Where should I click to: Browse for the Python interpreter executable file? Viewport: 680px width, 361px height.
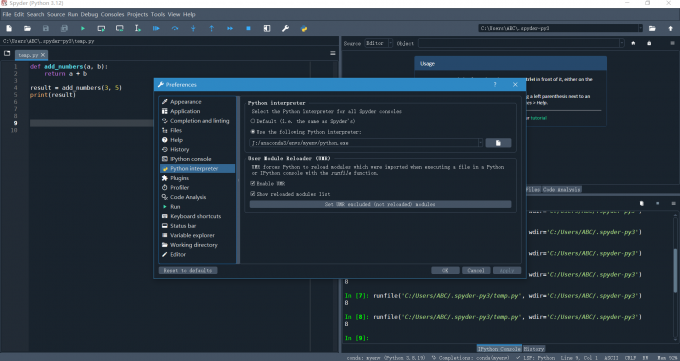[x=498, y=143]
